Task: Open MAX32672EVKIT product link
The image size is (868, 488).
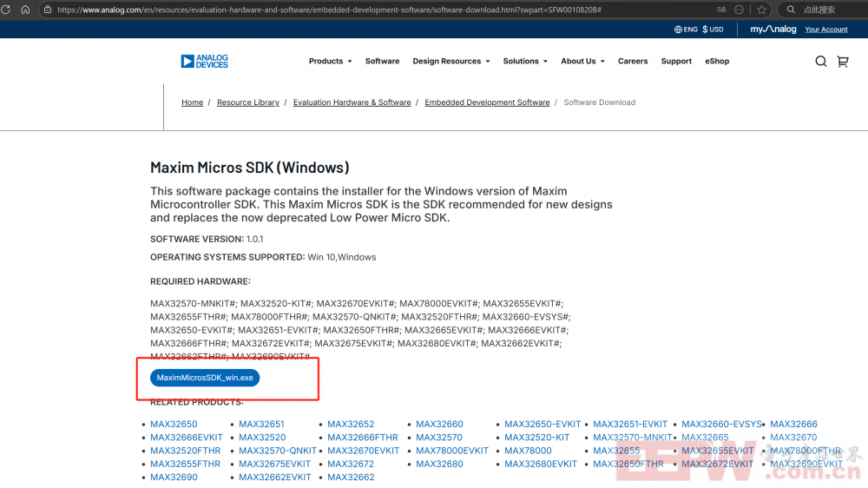Action: [718, 465]
